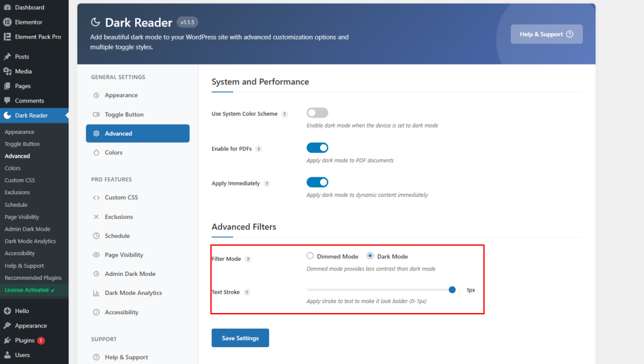
Task: Open Page Visibility in the sidebar submenu
Action: pos(22,217)
